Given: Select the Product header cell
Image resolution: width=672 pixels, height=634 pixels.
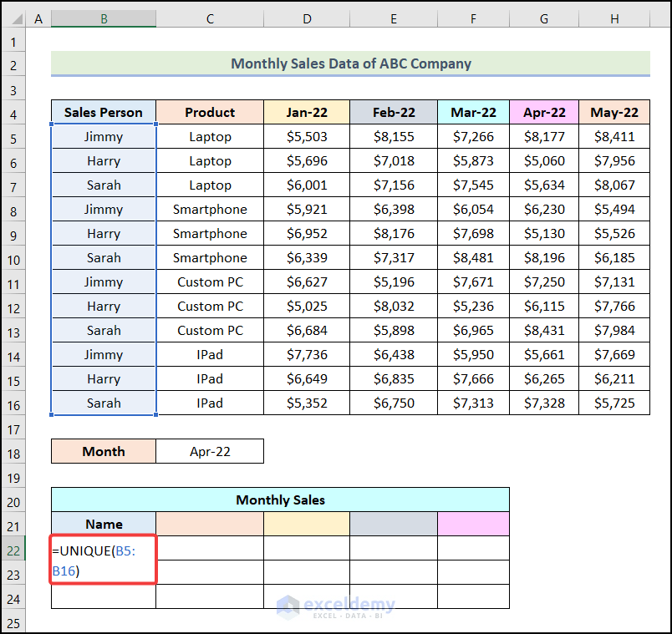Looking at the screenshot, I should (209, 112).
